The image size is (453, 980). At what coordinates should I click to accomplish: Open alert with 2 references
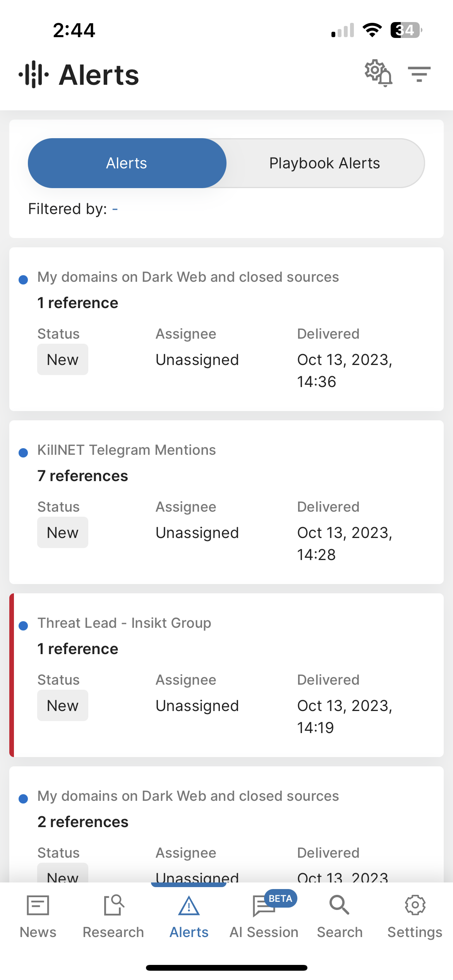tap(188, 796)
